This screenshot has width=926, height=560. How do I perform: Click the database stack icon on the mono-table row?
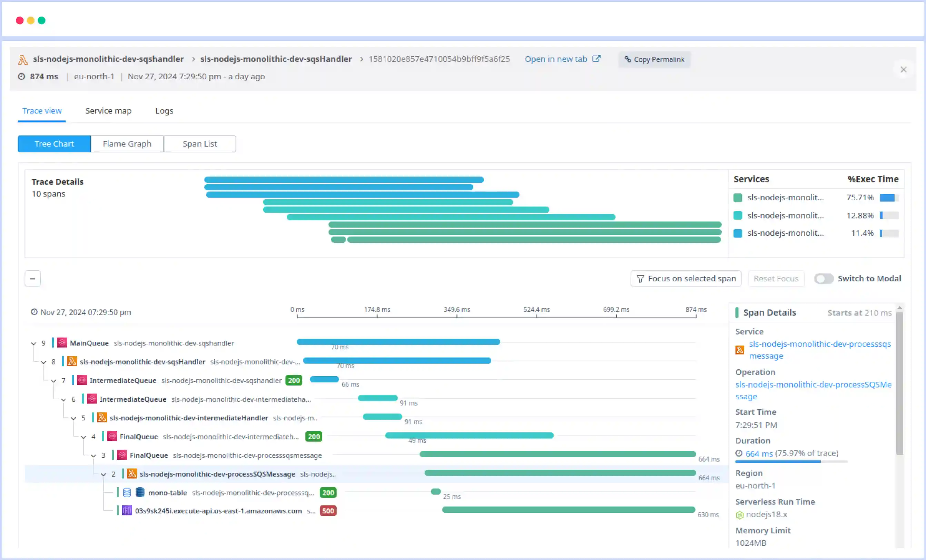click(x=127, y=492)
